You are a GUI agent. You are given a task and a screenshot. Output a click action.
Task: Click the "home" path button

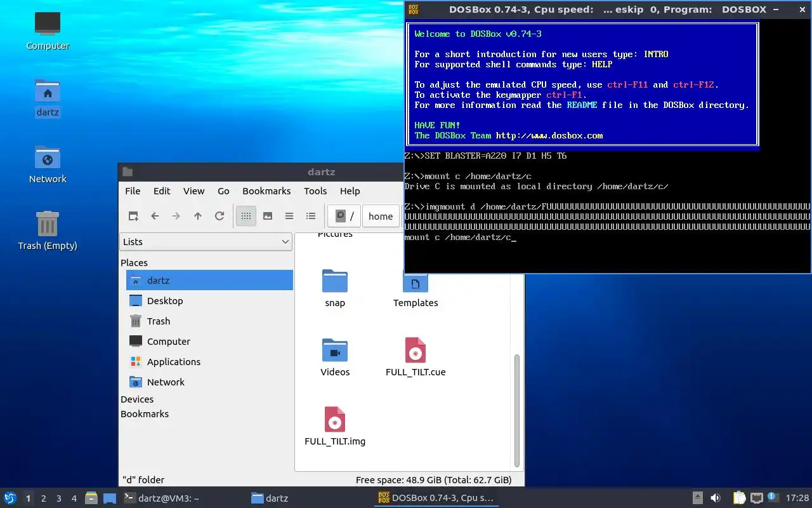coord(381,216)
